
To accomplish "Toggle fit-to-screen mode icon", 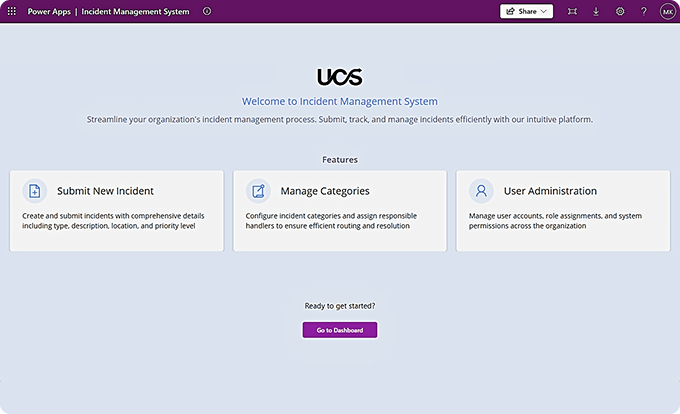I will pyautogui.click(x=572, y=11).
